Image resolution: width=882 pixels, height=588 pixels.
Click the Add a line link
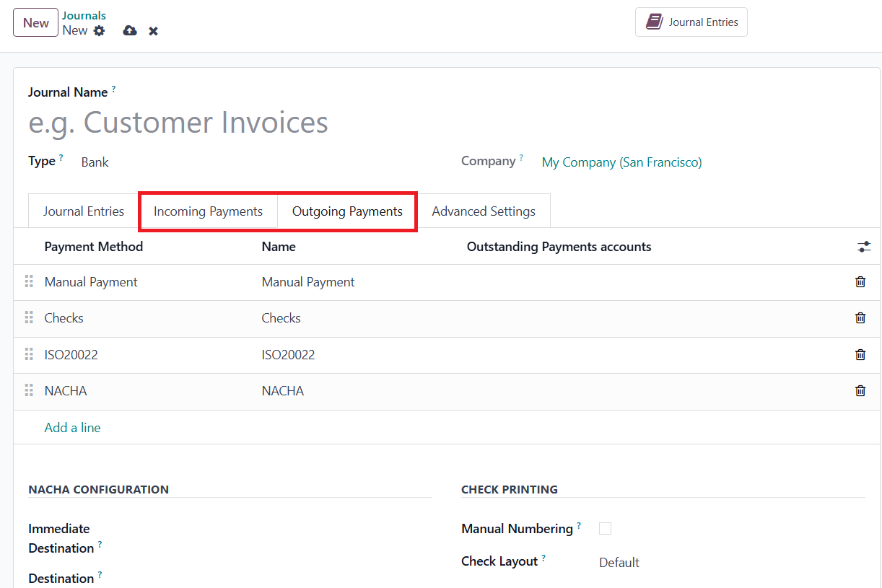(x=72, y=428)
